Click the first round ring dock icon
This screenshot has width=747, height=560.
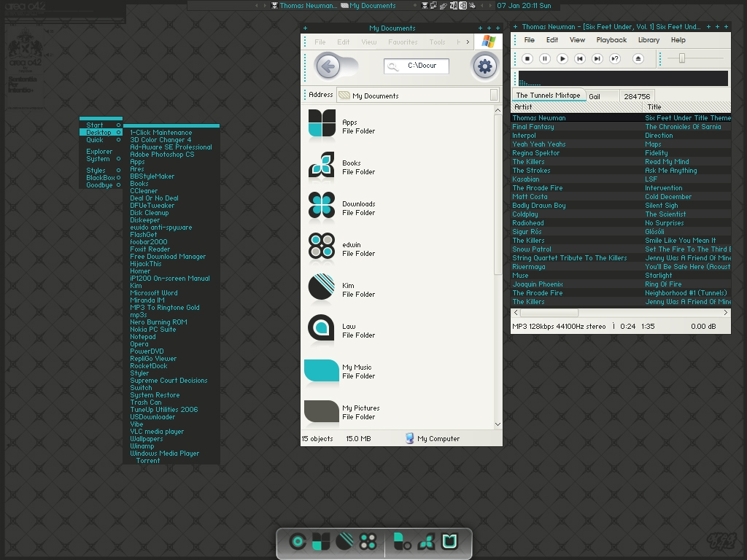tap(298, 542)
